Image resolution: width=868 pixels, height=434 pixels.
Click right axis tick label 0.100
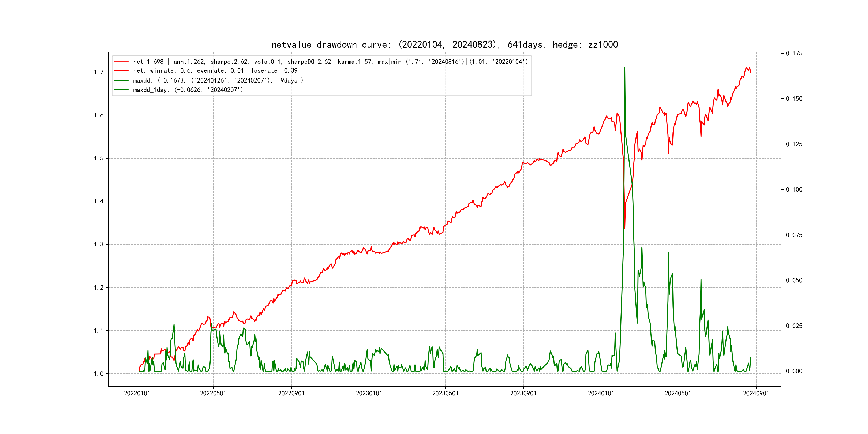(794, 190)
